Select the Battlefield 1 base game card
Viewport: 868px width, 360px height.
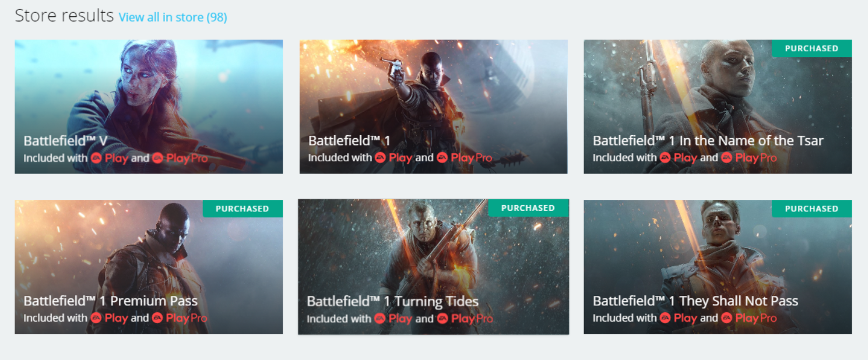coord(433,107)
